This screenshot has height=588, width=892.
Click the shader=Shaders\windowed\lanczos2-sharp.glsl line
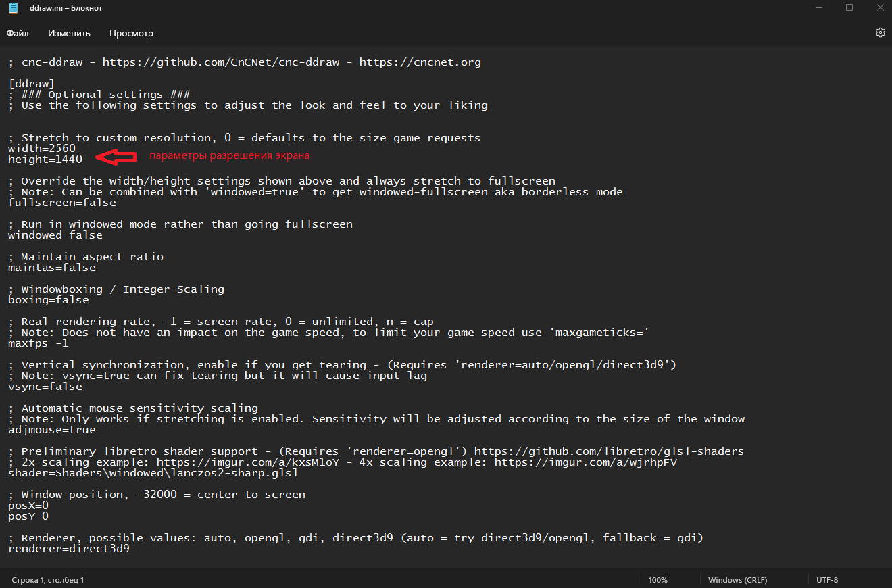[x=153, y=473]
